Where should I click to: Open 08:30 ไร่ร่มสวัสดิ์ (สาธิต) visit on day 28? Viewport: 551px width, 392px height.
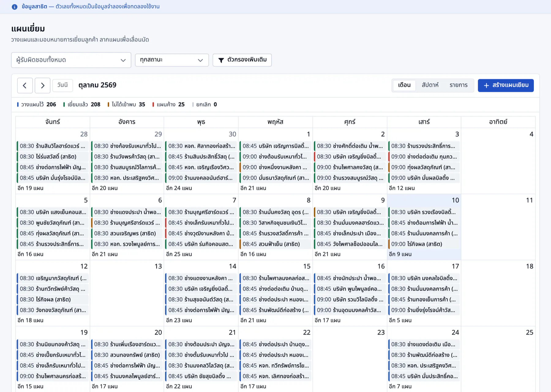coord(53,156)
